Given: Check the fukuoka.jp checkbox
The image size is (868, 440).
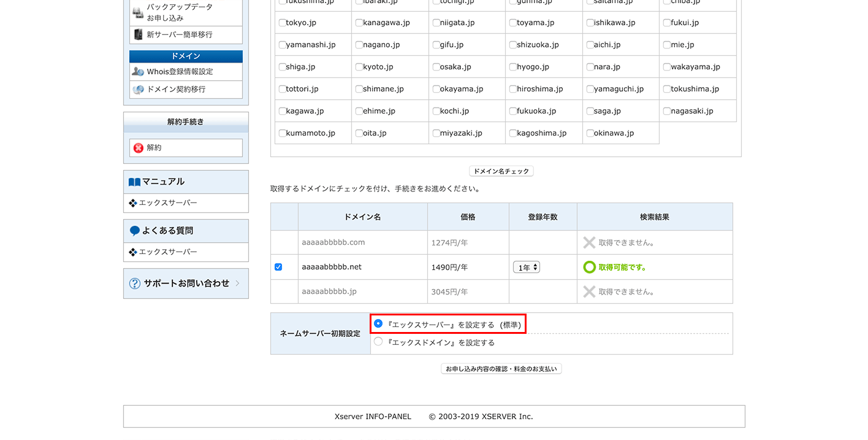Looking at the screenshot, I should click(x=512, y=111).
